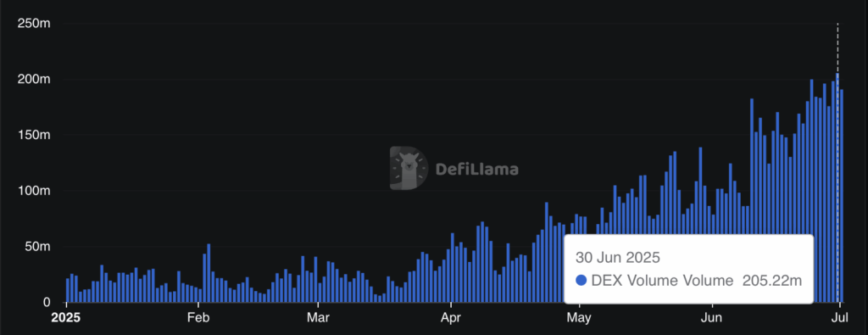Click the May x-axis label

(580, 318)
